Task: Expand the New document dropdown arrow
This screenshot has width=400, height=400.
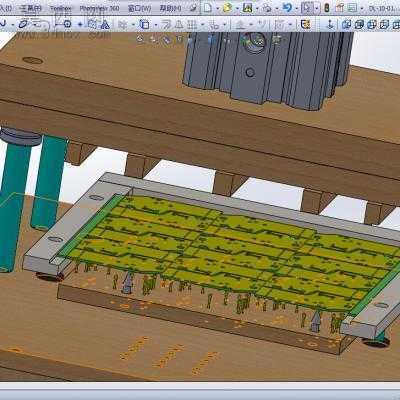Action: (217, 8)
